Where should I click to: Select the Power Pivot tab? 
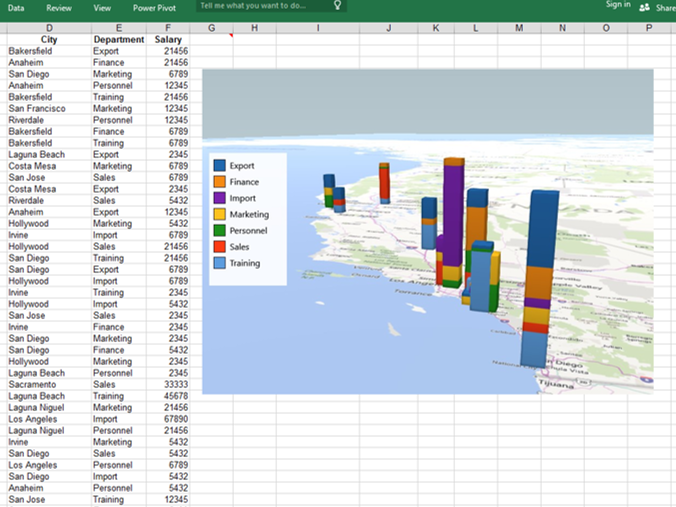pos(154,7)
